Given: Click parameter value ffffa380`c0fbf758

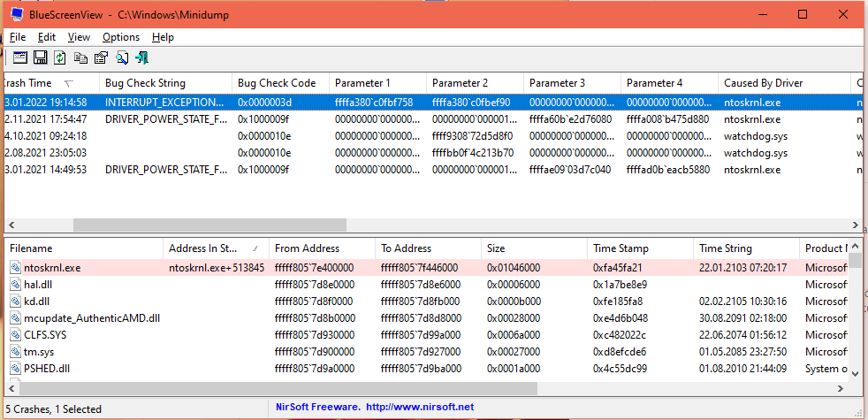Looking at the screenshot, I should tap(374, 103).
